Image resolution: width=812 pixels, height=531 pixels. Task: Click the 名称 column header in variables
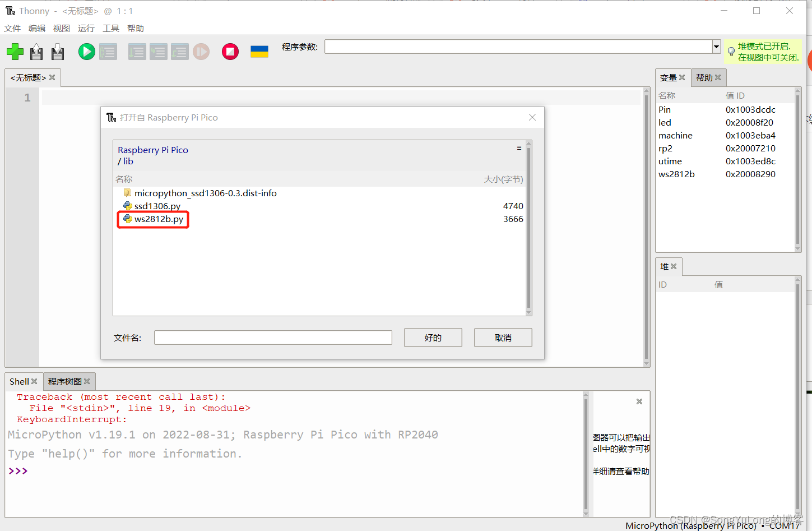[667, 95]
